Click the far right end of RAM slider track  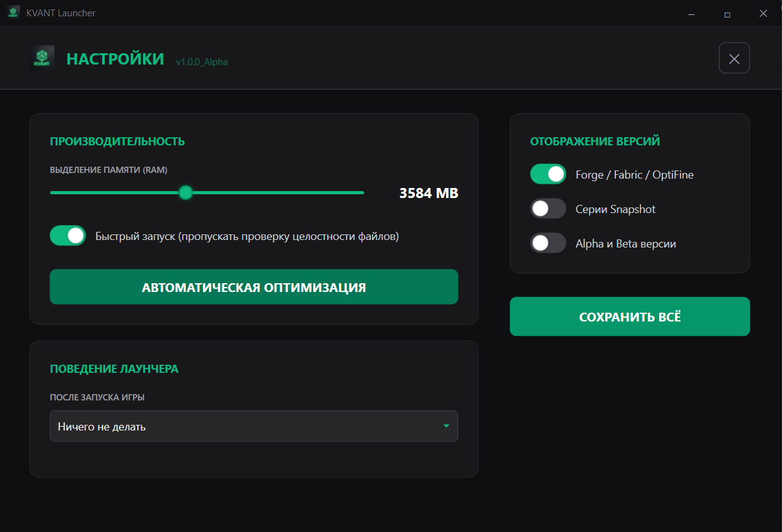tap(362, 192)
